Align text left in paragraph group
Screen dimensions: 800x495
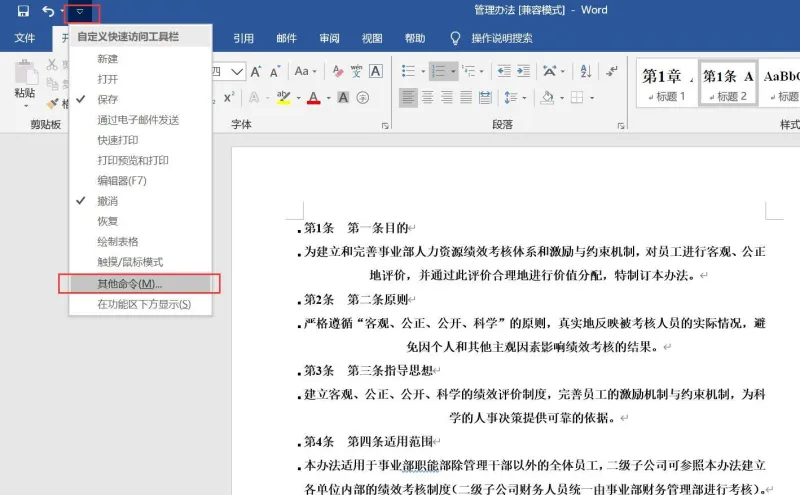tap(408, 97)
